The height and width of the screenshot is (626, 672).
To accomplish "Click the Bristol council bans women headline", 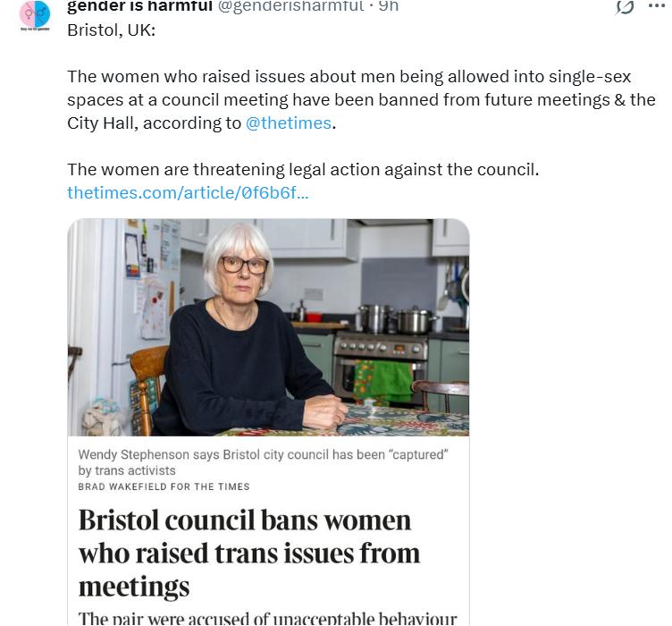I will 246,553.
